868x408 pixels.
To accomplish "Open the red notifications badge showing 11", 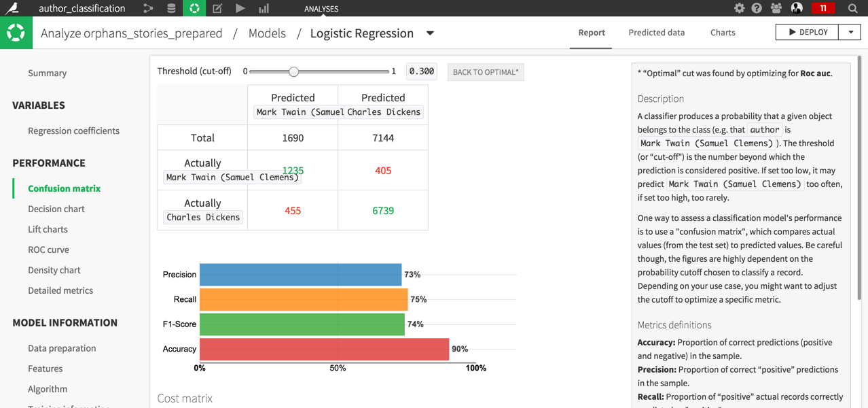I will [x=823, y=8].
